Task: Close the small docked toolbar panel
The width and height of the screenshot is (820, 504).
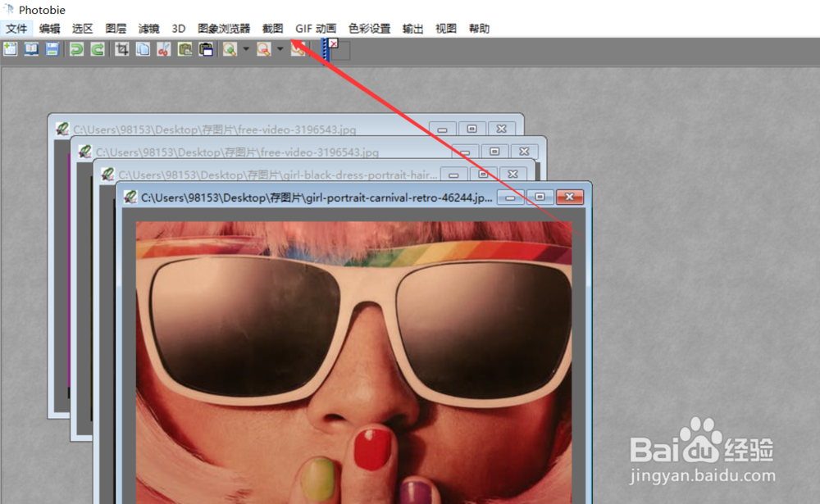Action: coord(334,43)
